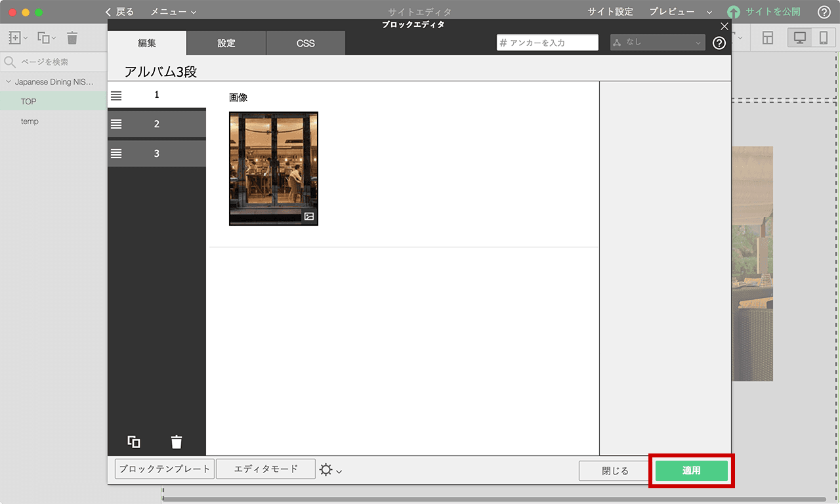
Task: Open the gear settings dropdown in block editor
Action: 330,470
